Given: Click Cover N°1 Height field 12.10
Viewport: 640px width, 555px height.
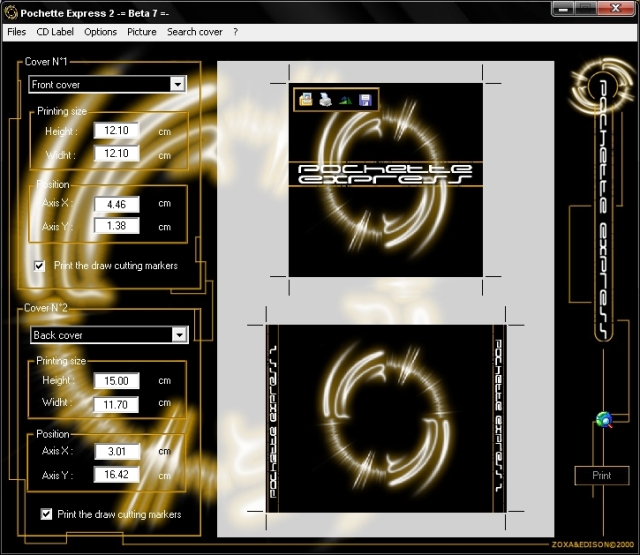Looking at the screenshot, I should click(x=116, y=131).
